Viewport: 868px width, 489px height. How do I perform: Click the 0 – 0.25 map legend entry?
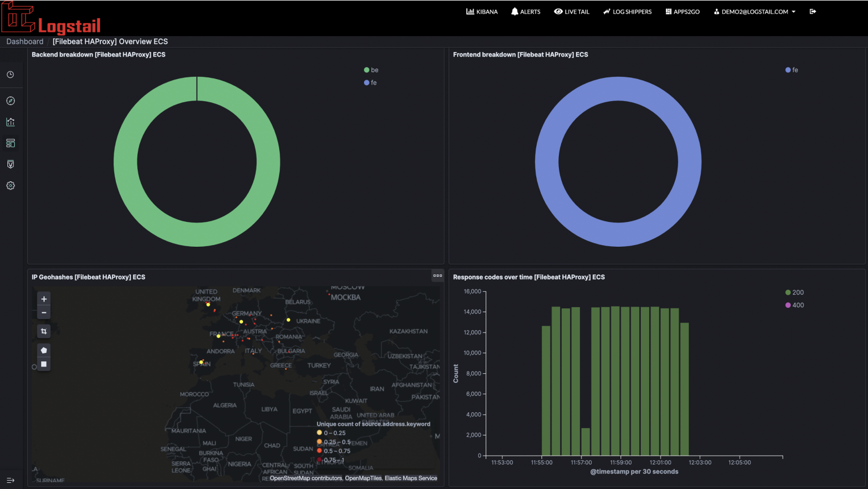(331, 433)
